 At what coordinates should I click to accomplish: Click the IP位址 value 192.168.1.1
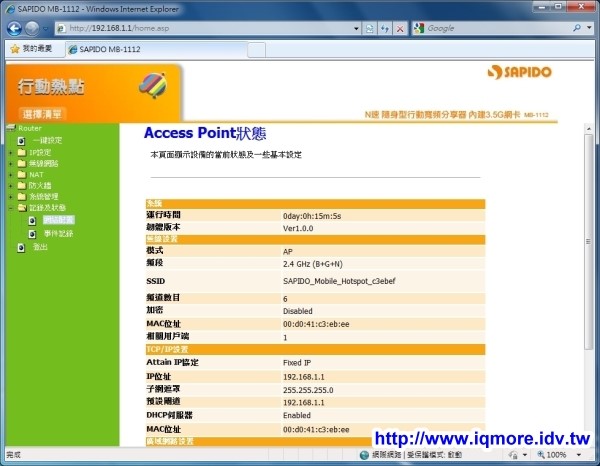[304, 377]
